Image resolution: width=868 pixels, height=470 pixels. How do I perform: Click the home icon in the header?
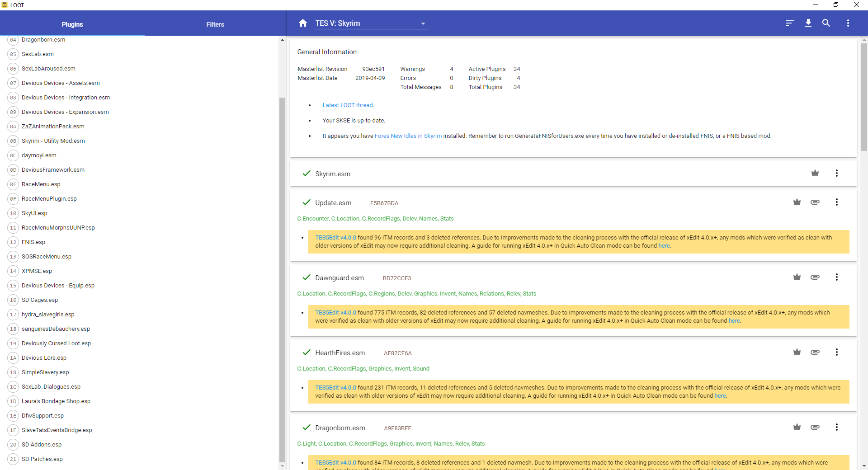click(303, 23)
